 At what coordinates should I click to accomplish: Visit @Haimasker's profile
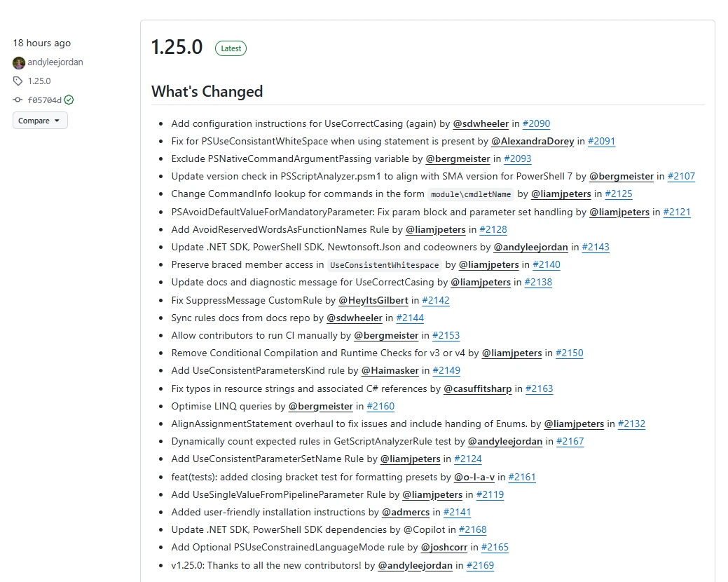tap(390, 370)
